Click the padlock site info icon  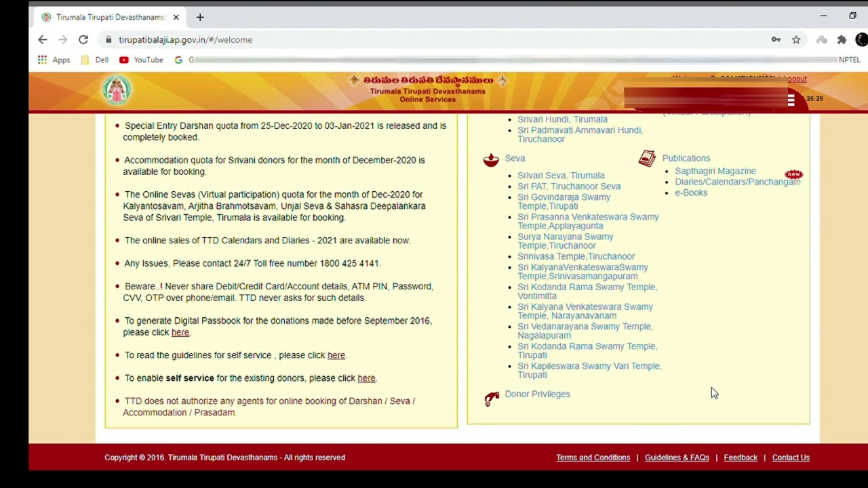point(108,40)
